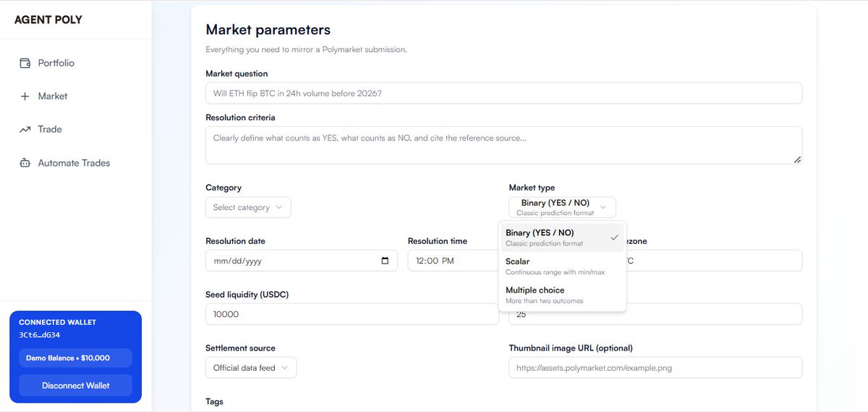Click the Disconnect Wallet button

point(76,385)
